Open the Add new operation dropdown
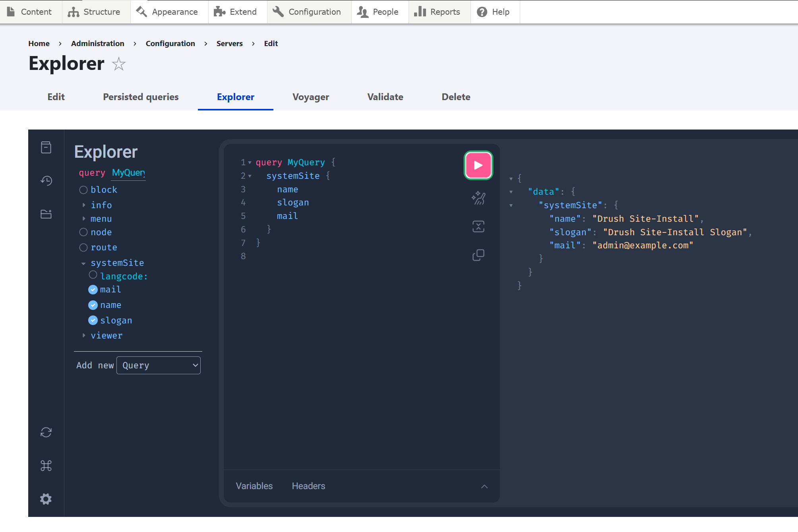 point(158,365)
